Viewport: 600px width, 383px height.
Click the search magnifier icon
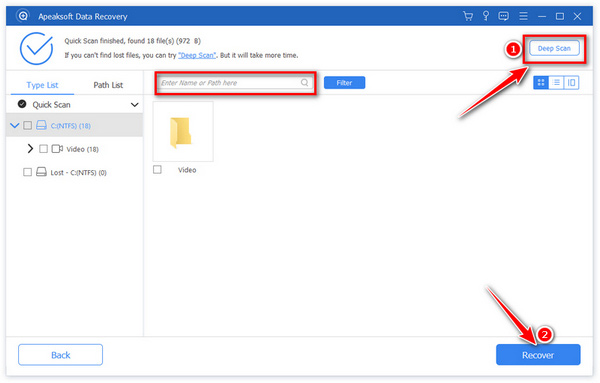coord(304,82)
